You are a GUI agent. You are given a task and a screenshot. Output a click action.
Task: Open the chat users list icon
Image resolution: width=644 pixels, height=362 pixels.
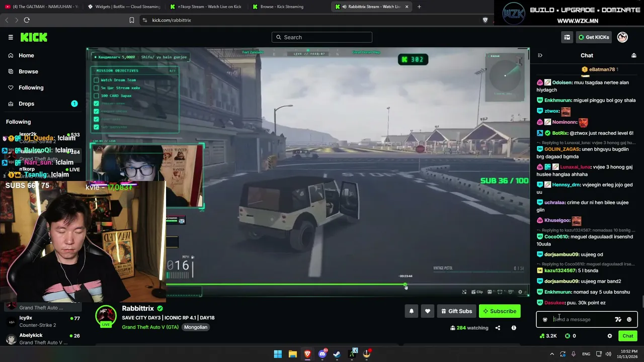634,55
